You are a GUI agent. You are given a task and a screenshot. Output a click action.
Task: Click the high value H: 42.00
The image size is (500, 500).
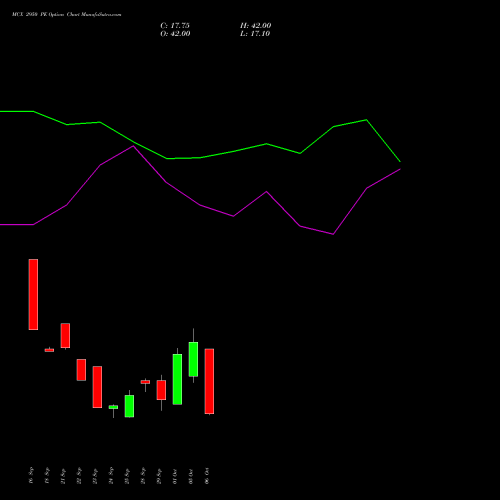point(256,26)
